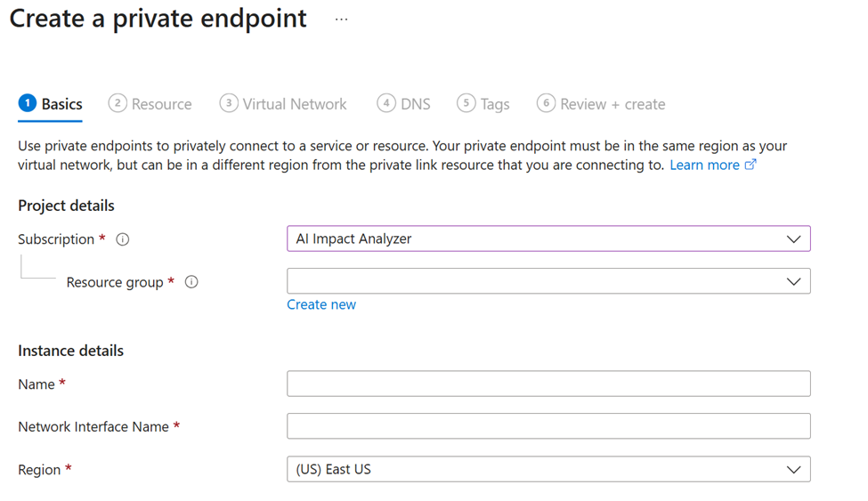Click the step 3 circle for Virtual Network
This screenshot has height=501, width=868.
click(x=229, y=103)
